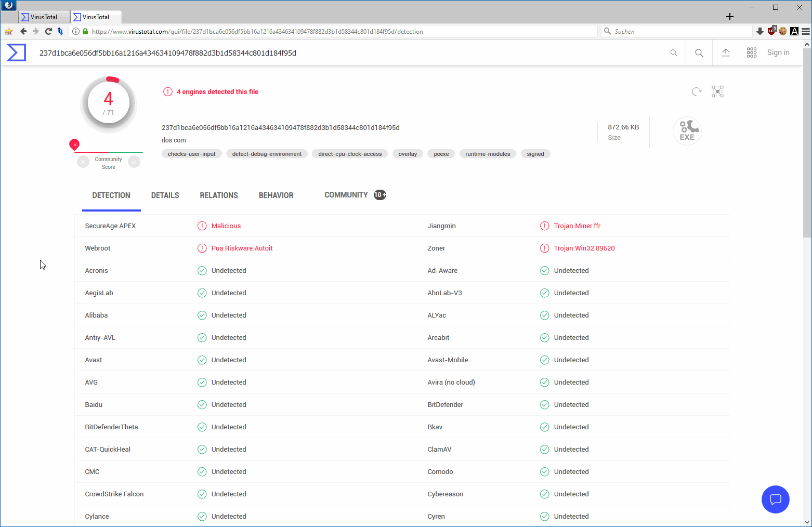Screen dimensions: 812x527
Task: Switch to the COMMUNITY tab
Action: tap(346, 195)
